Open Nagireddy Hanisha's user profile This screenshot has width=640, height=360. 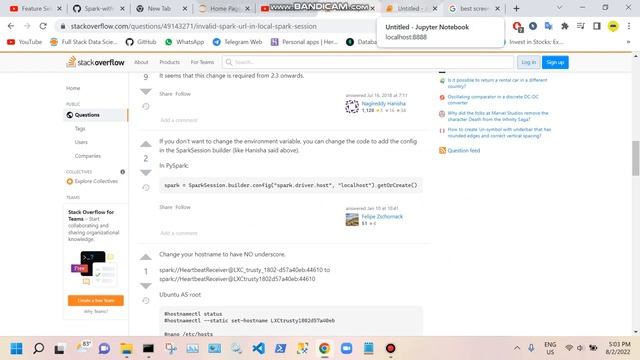tap(383, 104)
